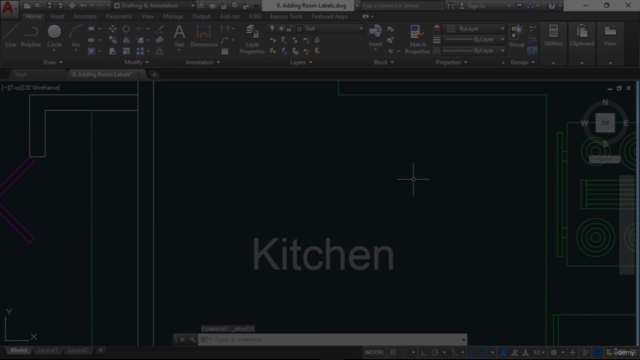Add new drawing tab with plus button
This screenshot has height=360, width=640.
tap(154, 74)
